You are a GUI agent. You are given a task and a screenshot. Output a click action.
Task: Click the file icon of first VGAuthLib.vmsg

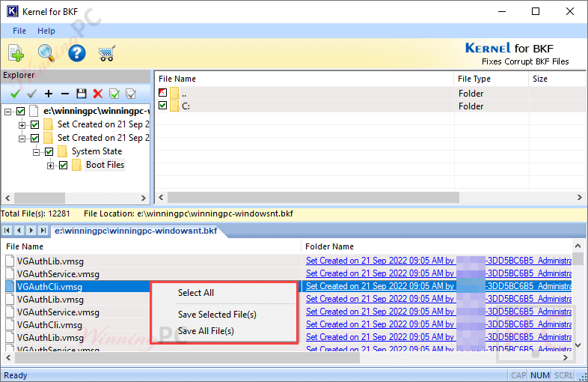(x=10, y=261)
